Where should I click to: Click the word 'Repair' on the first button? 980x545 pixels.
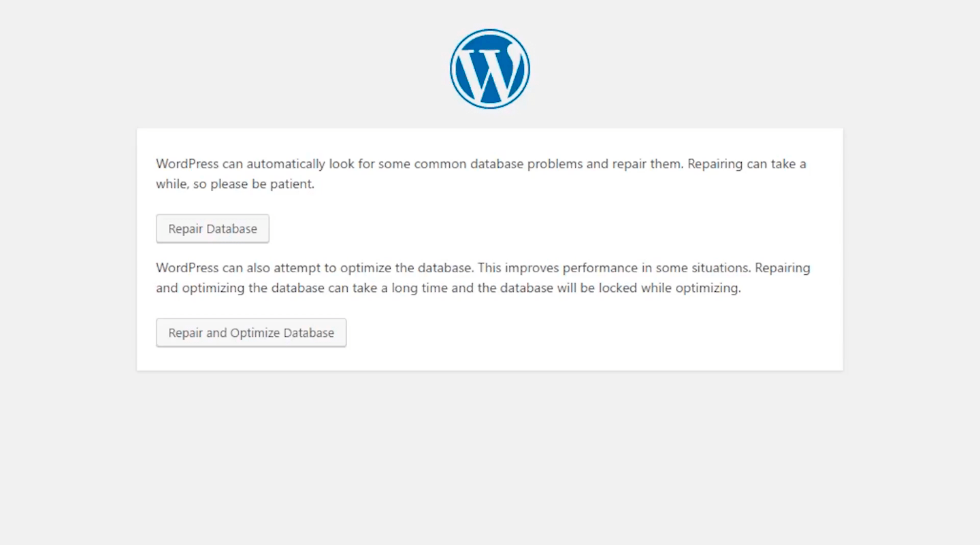pos(186,229)
